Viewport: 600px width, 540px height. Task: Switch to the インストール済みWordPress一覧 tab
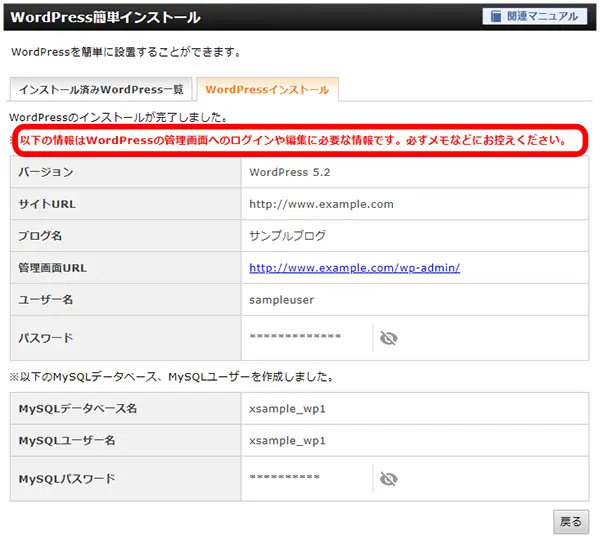pyautogui.click(x=101, y=90)
